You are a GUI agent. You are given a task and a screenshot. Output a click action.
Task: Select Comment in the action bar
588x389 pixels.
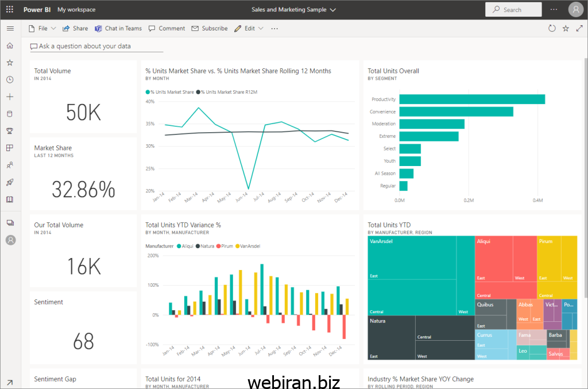[167, 28]
